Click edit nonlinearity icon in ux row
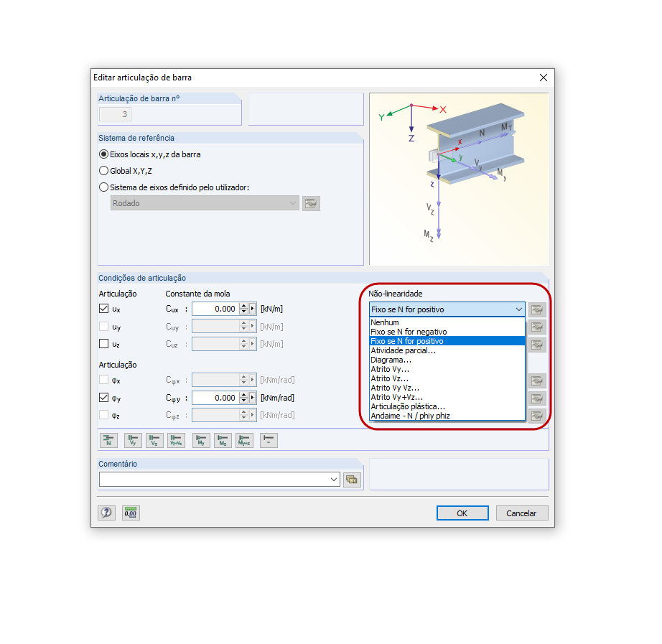Image resolution: width=662 pixels, height=644 pixels. tap(537, 309)
